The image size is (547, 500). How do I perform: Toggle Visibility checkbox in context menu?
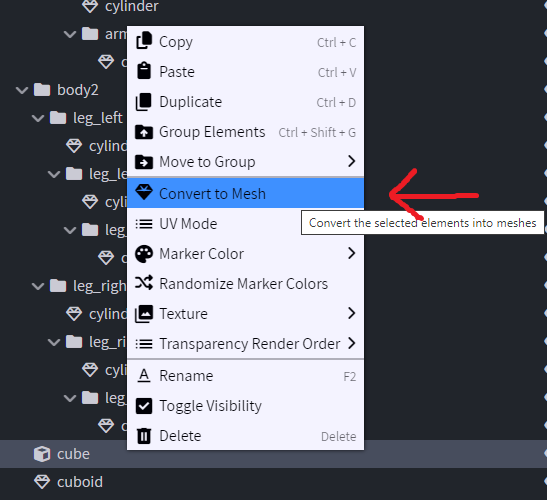point(144,406)
